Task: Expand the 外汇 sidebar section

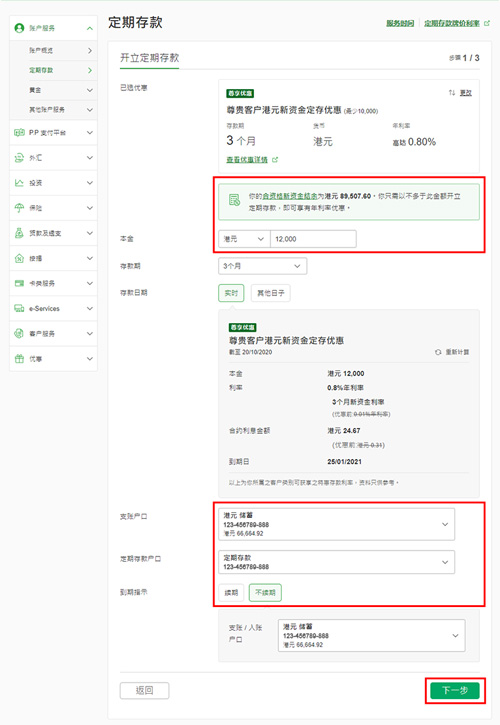Action: coord(90,158)
